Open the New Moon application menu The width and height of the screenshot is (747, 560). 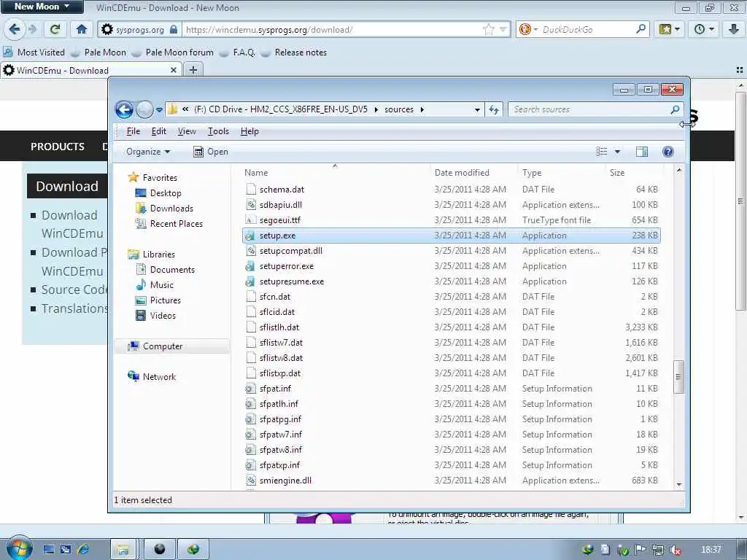[x=42, y=7]
